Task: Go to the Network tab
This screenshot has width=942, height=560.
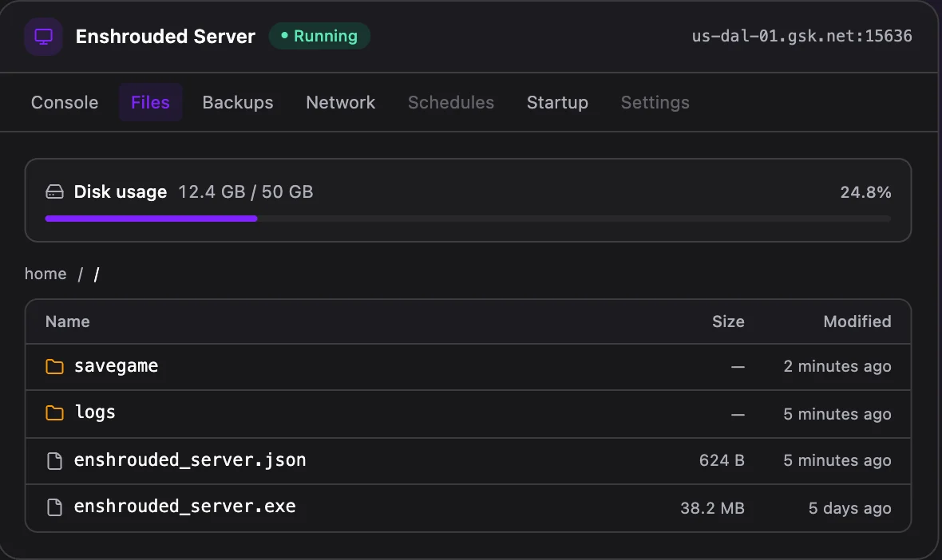Action: click(341, 103)
